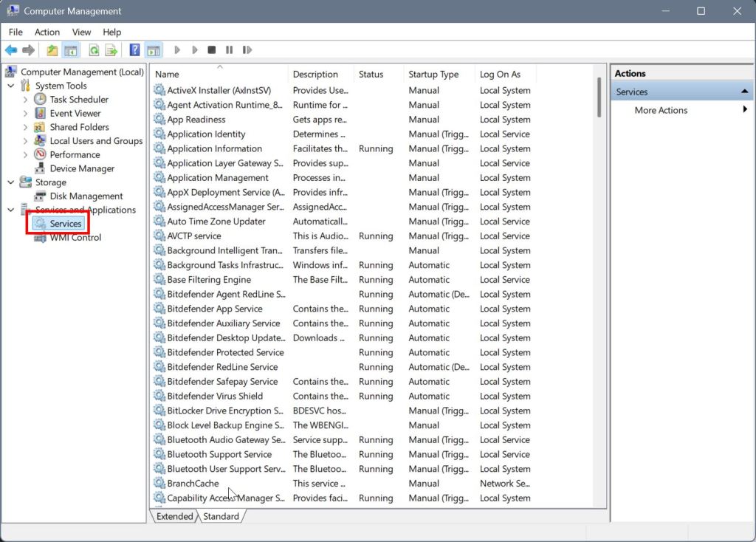Collapse the Services section in Actions pane
Viewport: 756px width, 542px height.
(x=744, y=91)
